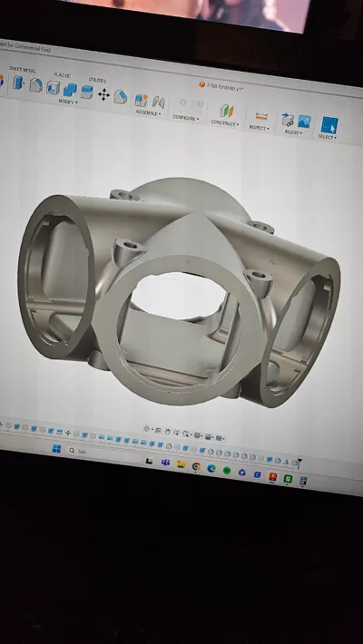Click the Zoom Window magnifier icon
The width and height of the screenshot is (363, 644).
point(186,434)
